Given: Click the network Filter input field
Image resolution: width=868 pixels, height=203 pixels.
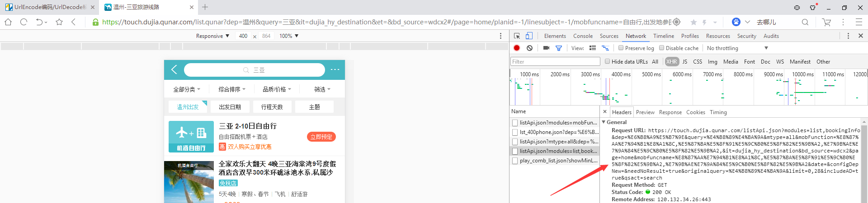Looking at the screenshot, I should (x=555, y=62).
